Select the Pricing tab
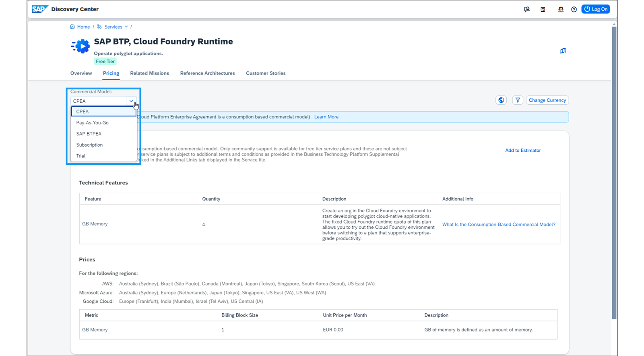This screenshot has width=644, height=356. [111, 73]
